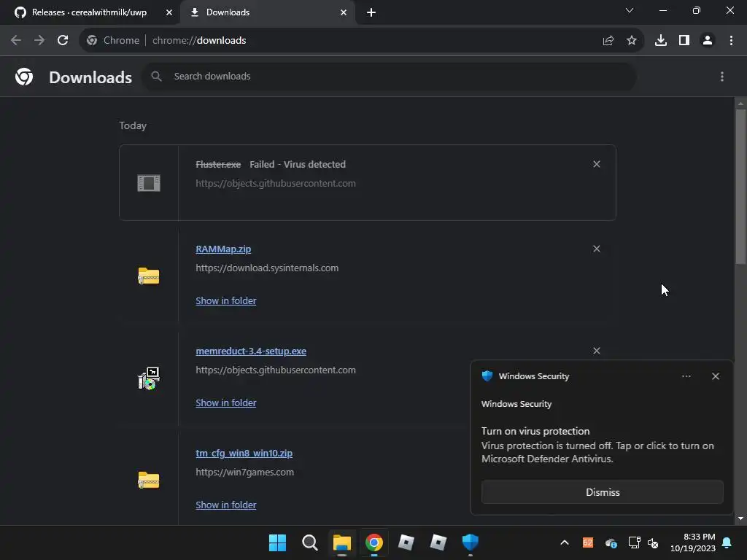Share this page icon

[608, 41]
